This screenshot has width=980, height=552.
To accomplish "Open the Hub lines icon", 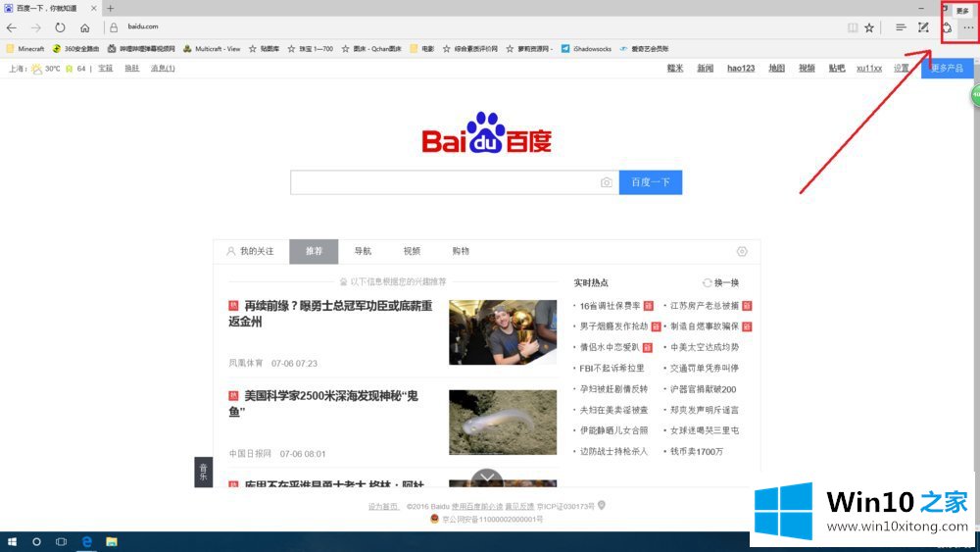I will [901, 27].
